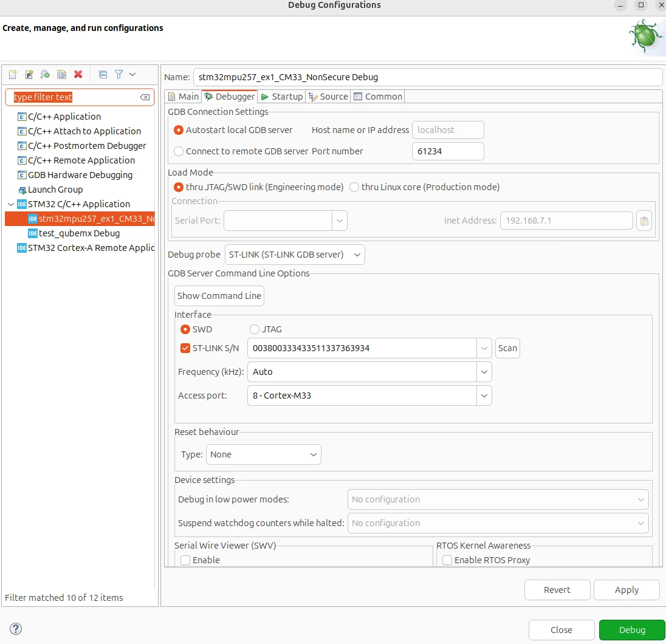Select C/C++ Postmortem Debugger entry
This screenshot has width=666, height=644.
click(x=81, y=146)
